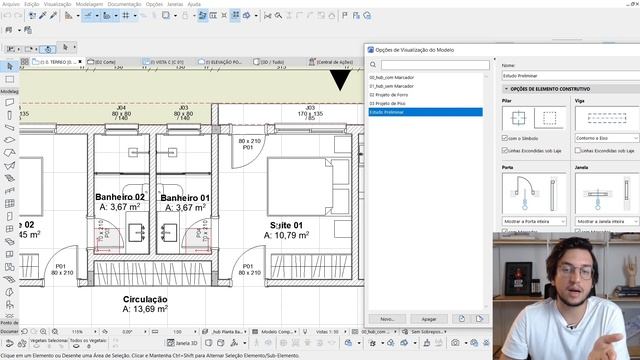Open the zoom 115% dropdown arrow
This screenshot has height=360, width=640.
click(x=95, y=332)
